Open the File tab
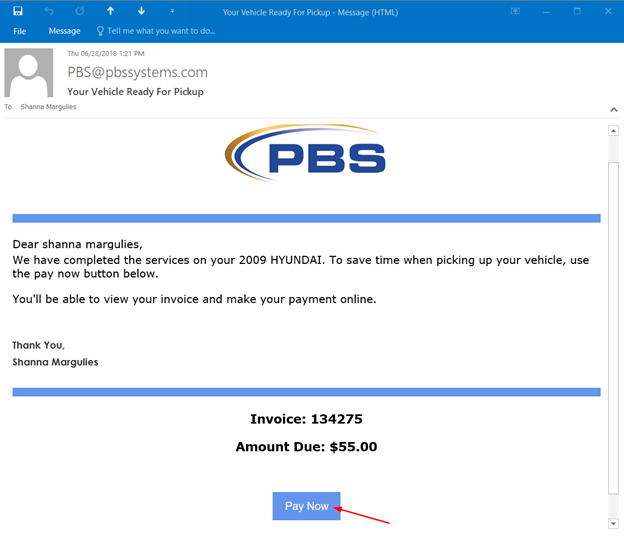 [20, 31]
